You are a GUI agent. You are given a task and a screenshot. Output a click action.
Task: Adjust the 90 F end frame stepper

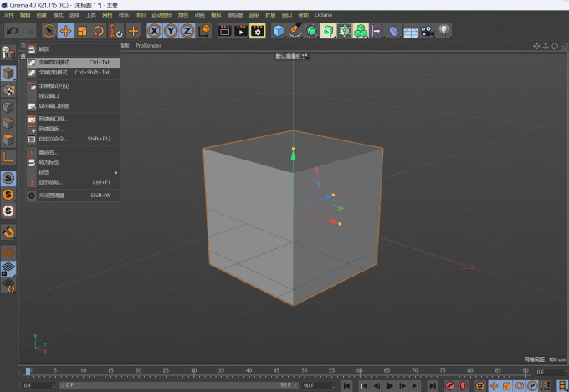click(x=334, y=385)
